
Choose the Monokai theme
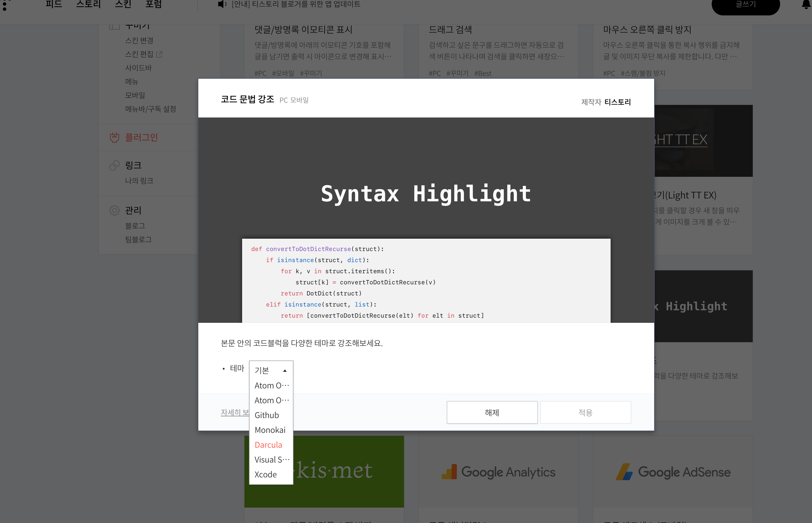pyautogui.click(x=271, y=430)
